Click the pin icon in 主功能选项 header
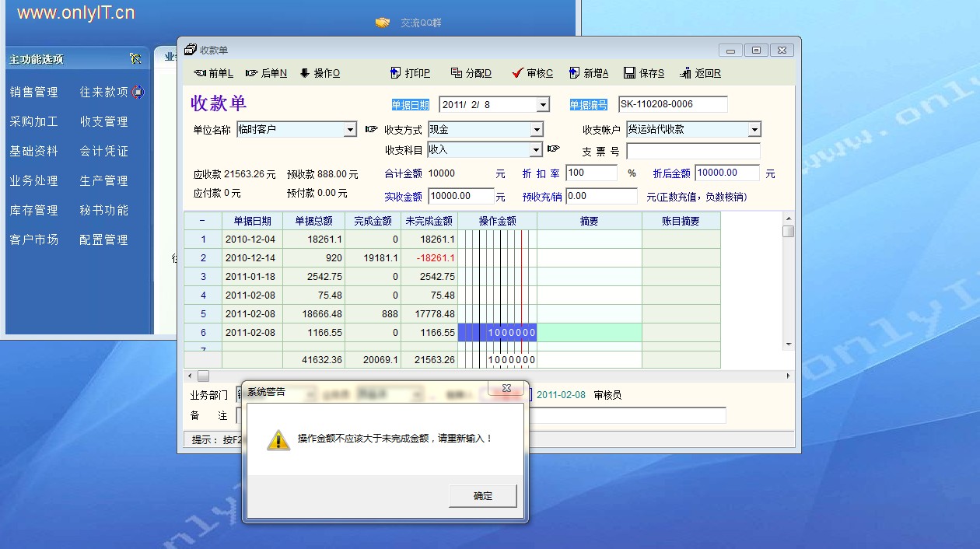Screen dimensions: 980x549 point(135,59)
